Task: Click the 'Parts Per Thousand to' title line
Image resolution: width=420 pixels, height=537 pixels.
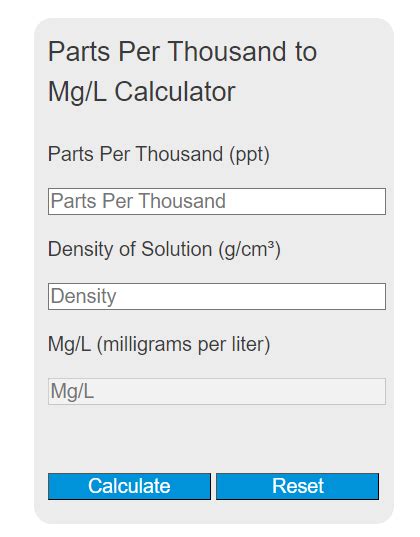Action: [x=182, y=52]
